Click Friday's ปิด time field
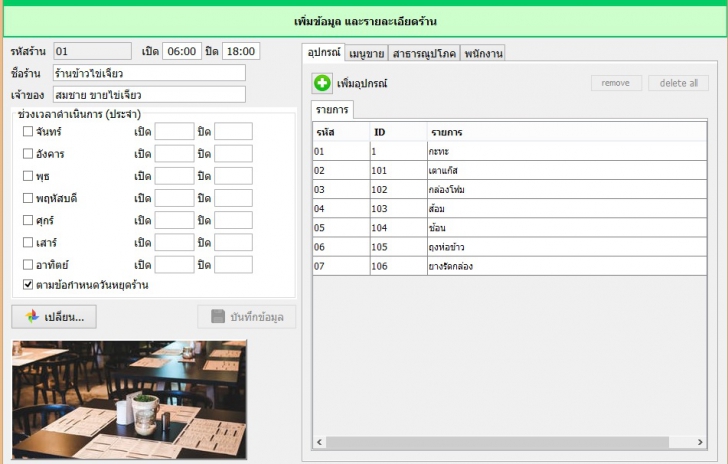The height and width of the screenshot is (464, 728). [x=234, y=220]
